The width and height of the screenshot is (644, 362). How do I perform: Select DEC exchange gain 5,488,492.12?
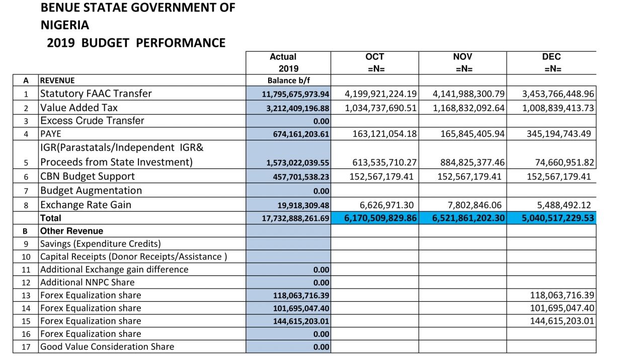click(564, 205)
